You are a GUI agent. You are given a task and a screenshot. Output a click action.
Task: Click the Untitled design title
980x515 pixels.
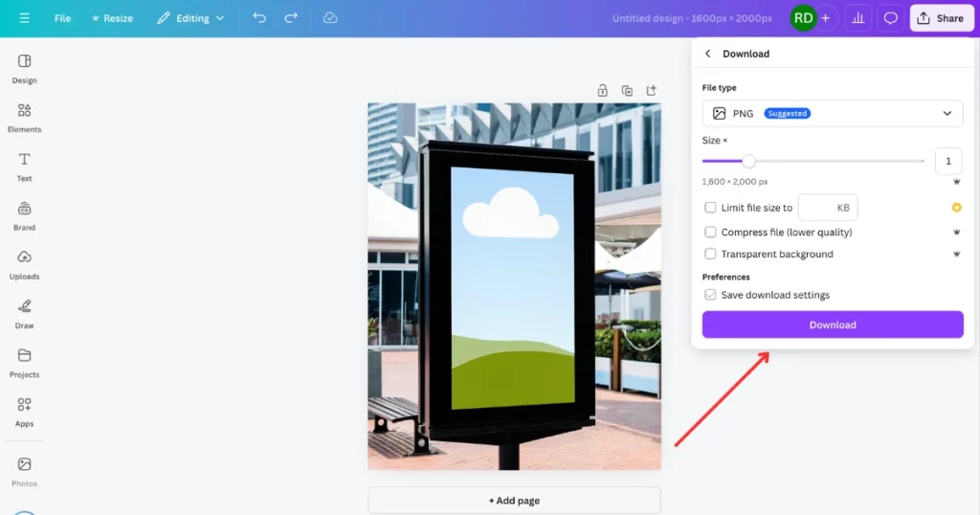click(x=692, y=18)
